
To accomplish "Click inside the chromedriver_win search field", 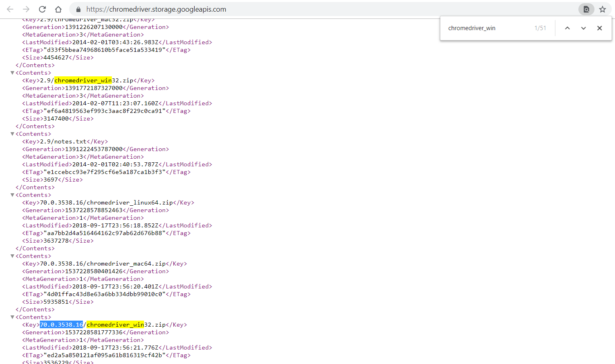I will (x=483, y=28).
